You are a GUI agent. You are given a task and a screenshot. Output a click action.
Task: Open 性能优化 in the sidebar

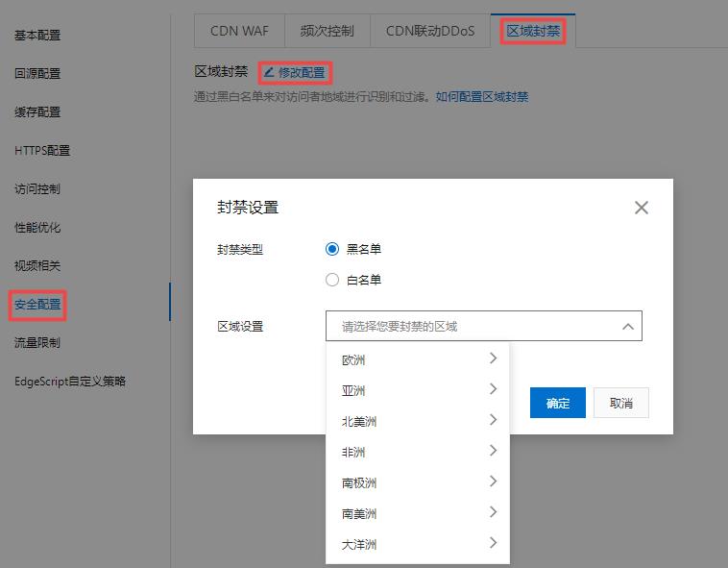coord(37,228)
